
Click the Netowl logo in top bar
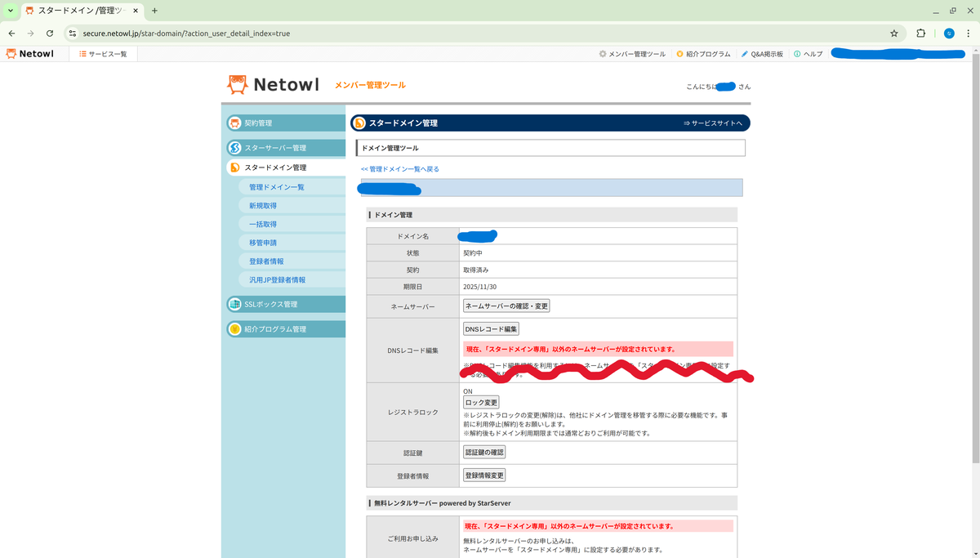tap(29, 54)
